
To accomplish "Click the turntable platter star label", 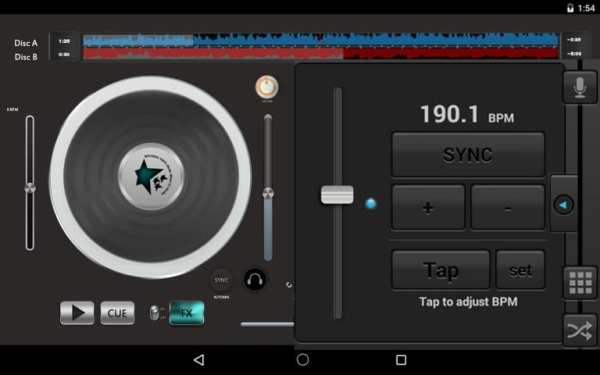I will click(x=151, y=177).
